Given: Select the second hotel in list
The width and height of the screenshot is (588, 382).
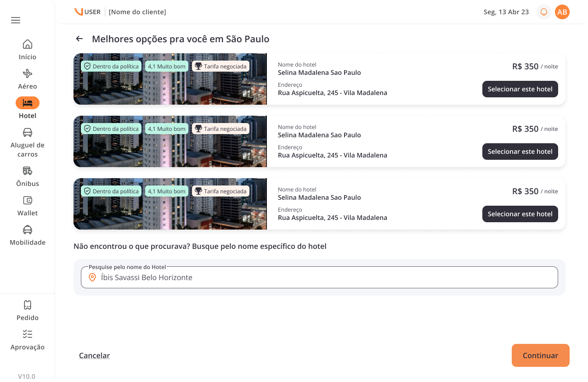Looking at the screenshot, I should coord(520,152).
